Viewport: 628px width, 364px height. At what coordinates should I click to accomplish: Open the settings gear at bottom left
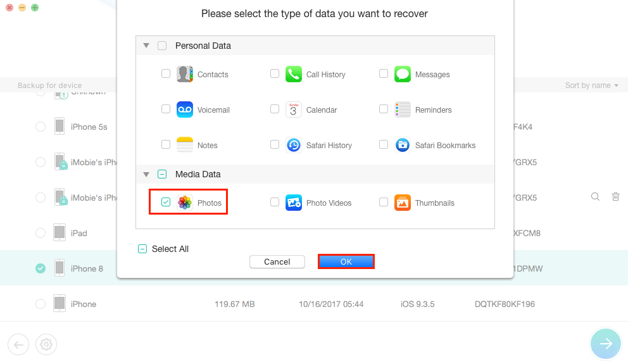click(46, 344)
